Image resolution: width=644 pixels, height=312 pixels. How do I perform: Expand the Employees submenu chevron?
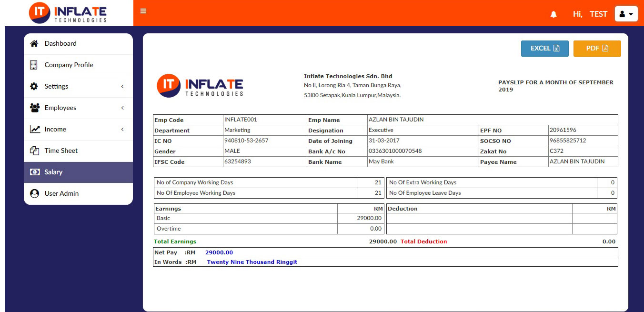pyautogui.click(x=122, y=108)
